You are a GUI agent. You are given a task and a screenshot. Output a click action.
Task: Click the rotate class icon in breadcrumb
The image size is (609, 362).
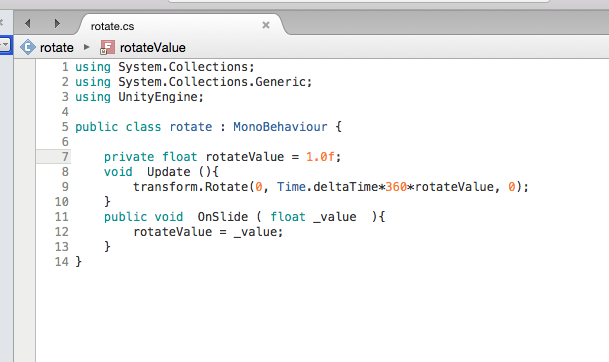click(28, 47)
